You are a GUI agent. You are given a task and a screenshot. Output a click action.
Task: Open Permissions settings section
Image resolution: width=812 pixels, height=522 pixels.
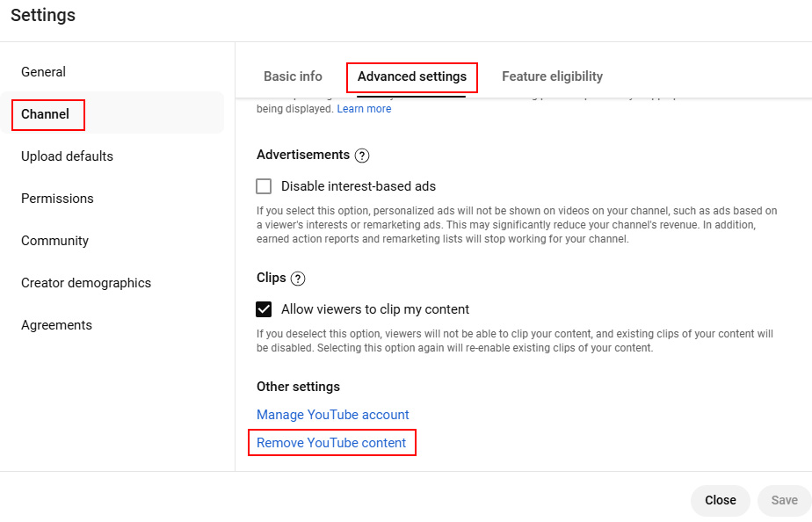click(57, 199)
